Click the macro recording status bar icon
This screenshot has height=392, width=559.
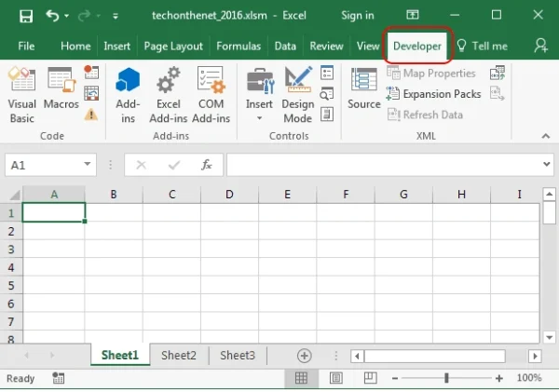click(x=59, y=378)
